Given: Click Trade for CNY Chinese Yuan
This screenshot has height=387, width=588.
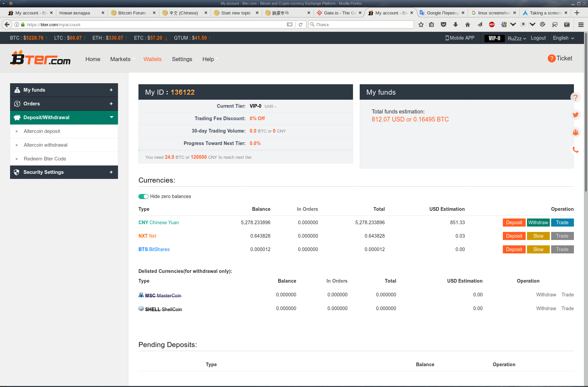Looking at the screenshot, I should click(563, 223).
